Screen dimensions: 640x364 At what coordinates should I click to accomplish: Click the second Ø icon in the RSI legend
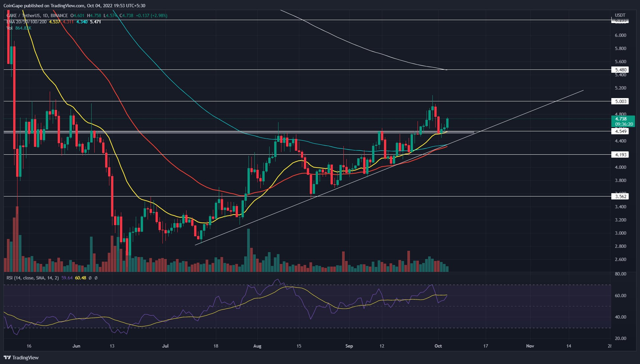pyautogui.click(x=96, y=278)
